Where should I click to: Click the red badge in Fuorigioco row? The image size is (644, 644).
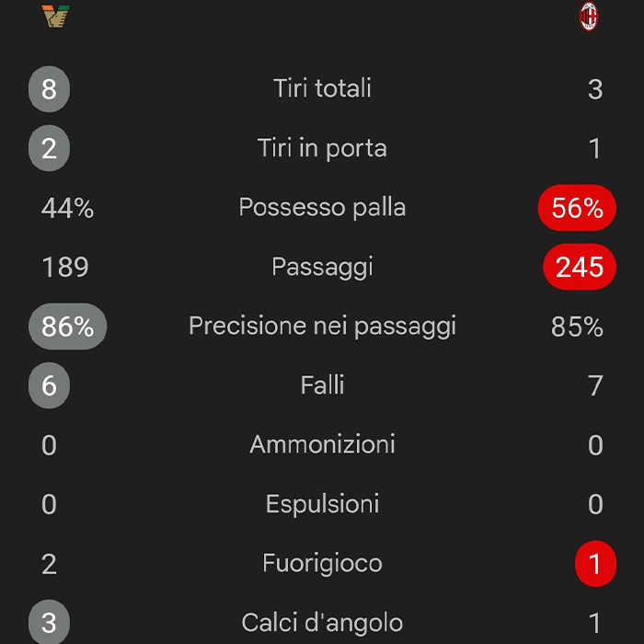[x=594, y=564]
